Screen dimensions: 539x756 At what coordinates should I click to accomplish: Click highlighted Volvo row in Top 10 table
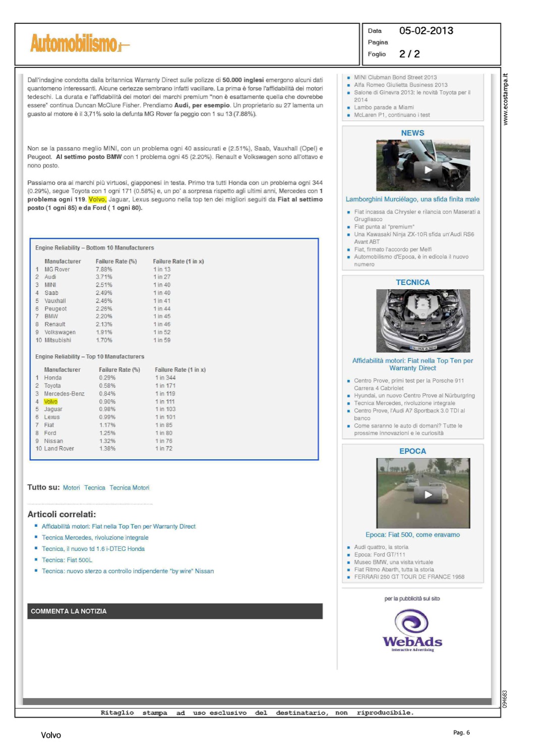coord(51,402)
